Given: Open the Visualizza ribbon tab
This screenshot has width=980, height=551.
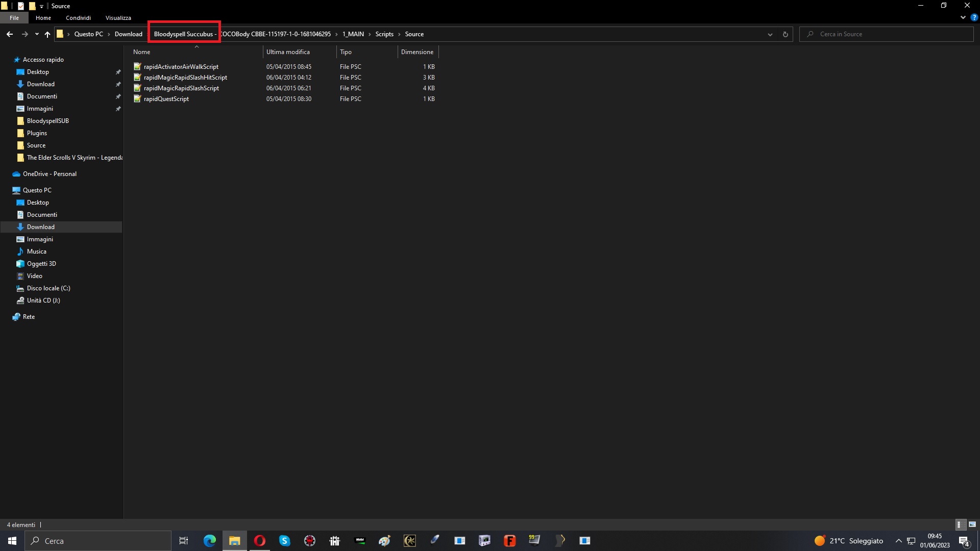Looking at the screenshot, I should pyautogui.click(x=118, y=18).
